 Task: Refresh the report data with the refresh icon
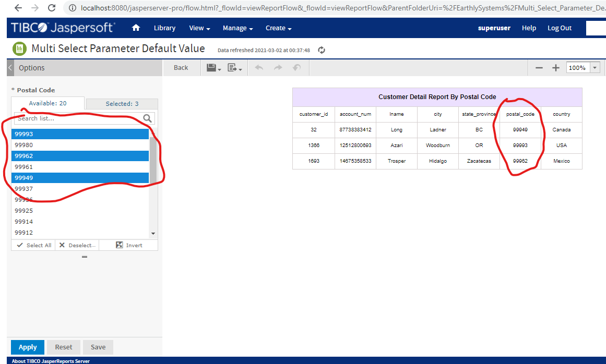tap(321, 50)
